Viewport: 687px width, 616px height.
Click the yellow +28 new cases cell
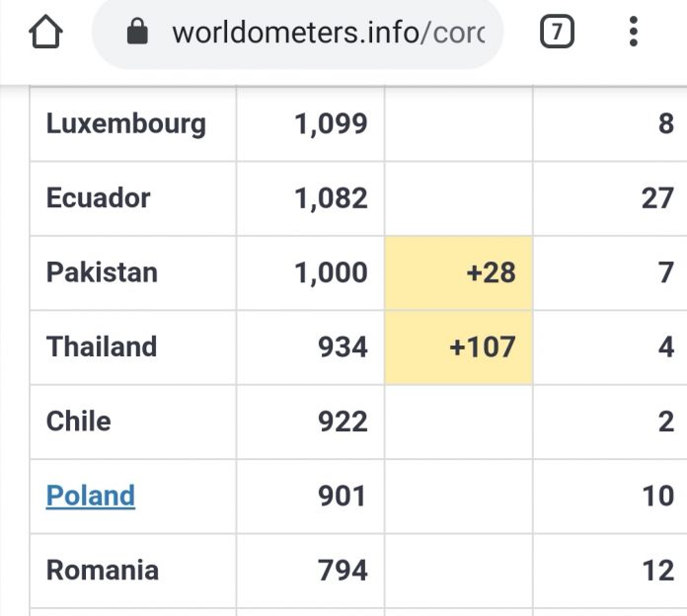click(459, 272)
